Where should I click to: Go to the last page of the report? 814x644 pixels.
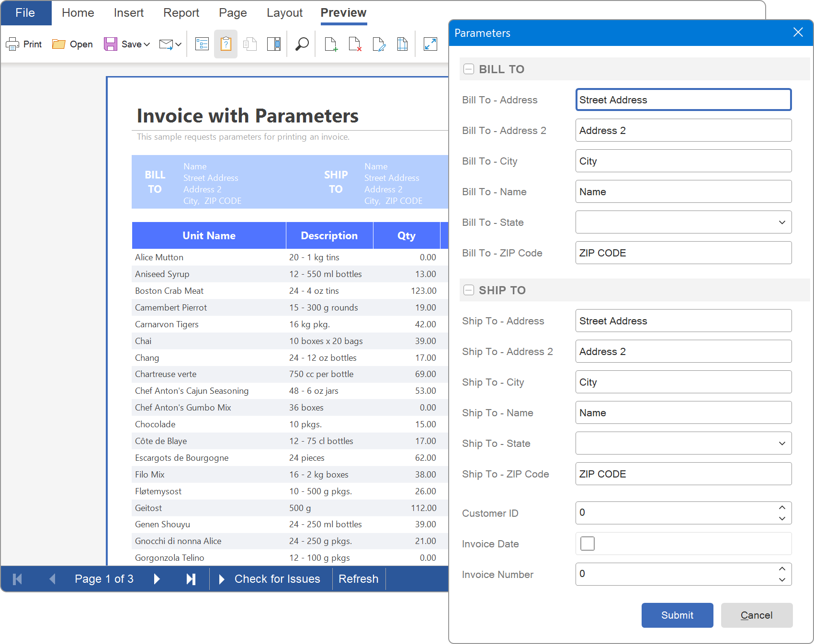(191, 579)
